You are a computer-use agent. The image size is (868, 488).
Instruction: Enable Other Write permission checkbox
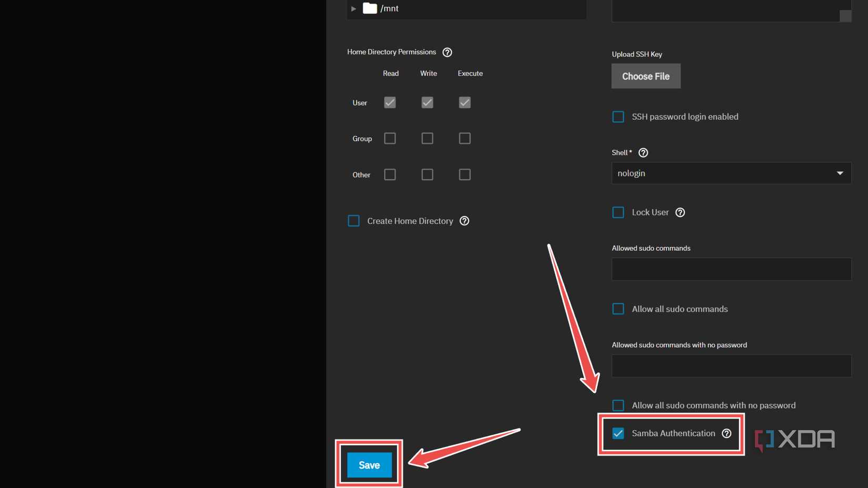(427, 175)
